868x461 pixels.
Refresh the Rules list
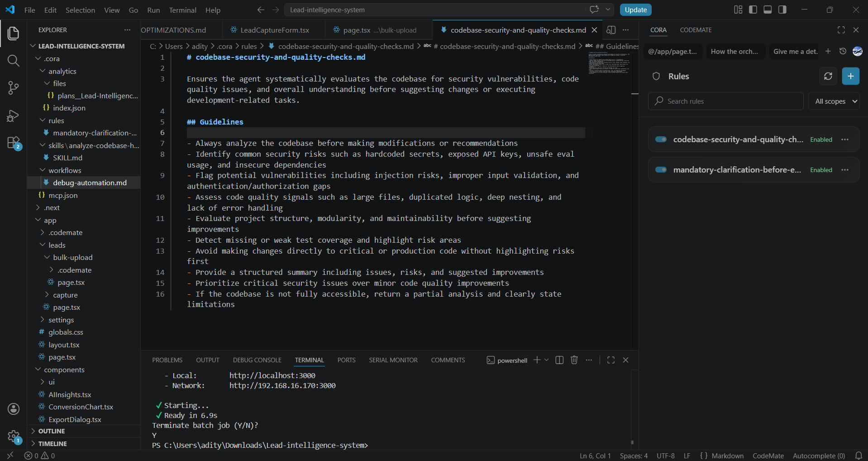point(828,76)
